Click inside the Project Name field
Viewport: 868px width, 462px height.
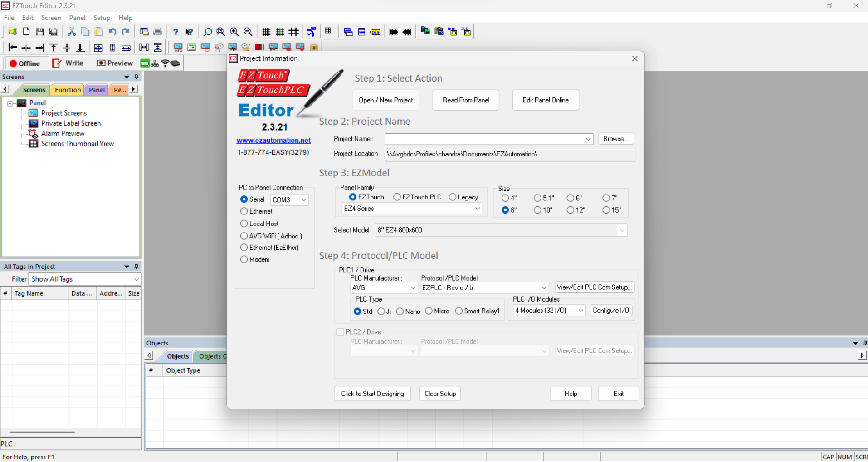pos(485,139)
